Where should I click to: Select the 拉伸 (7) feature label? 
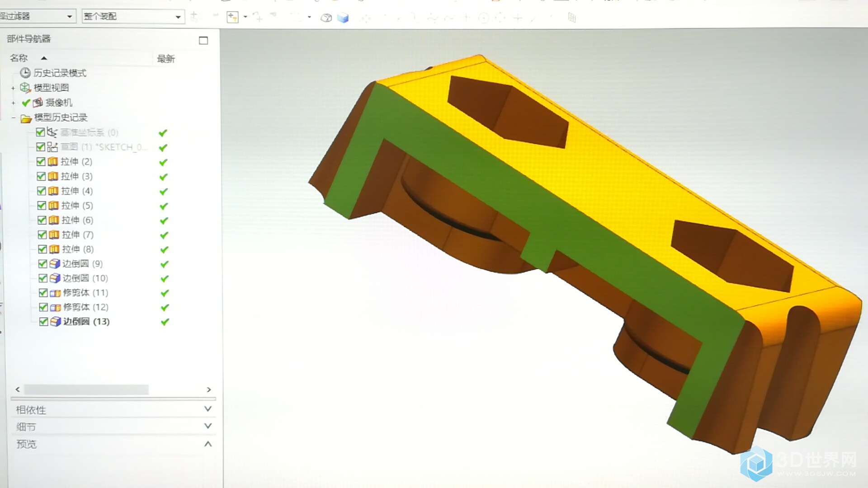[x=78, y=235]
